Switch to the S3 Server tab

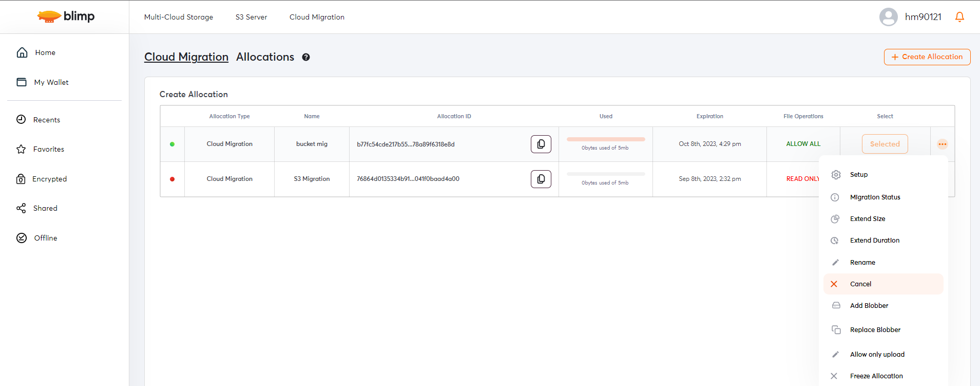pyautogui.click(x=251, y=17)
